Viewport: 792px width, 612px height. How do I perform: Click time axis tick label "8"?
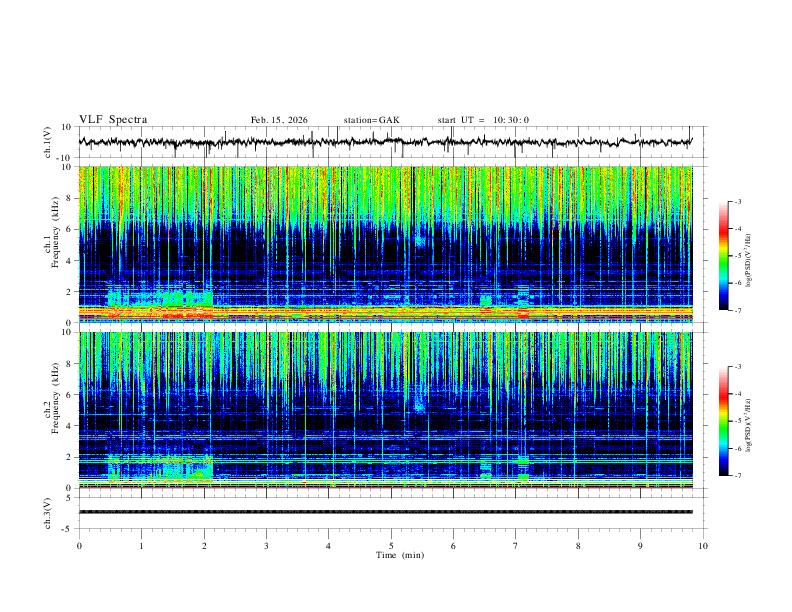coord(578,546)
